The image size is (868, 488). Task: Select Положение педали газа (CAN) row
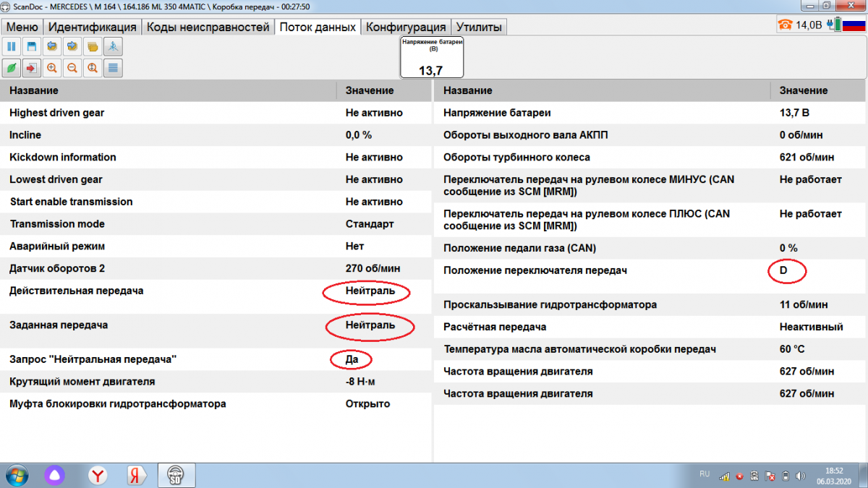[650, 248]
